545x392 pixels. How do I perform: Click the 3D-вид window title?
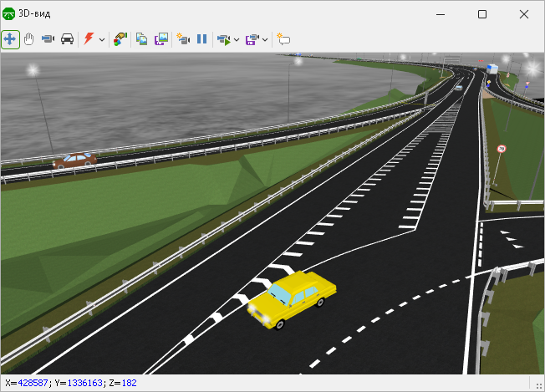coord(34,13)
